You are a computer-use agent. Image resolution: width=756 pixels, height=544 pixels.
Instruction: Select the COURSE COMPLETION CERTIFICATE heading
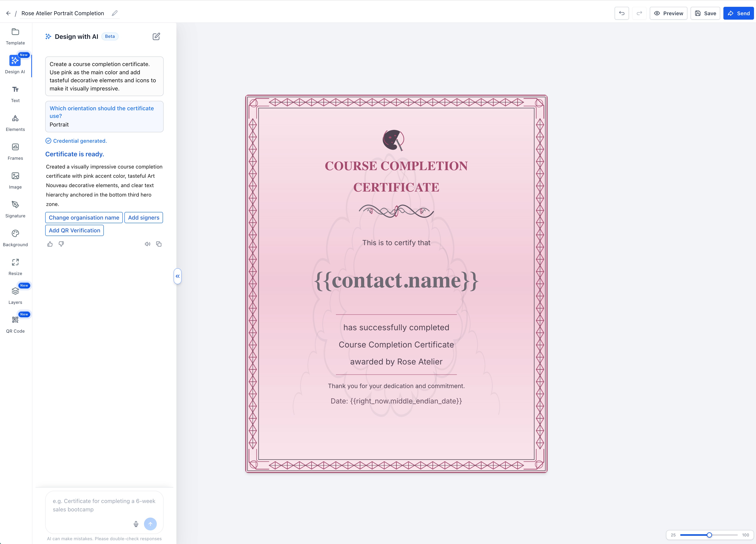point(396,177)
